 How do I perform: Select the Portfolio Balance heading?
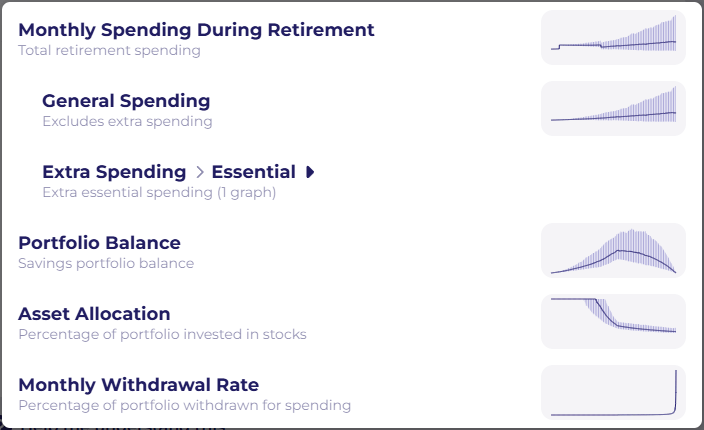point(99,243)
